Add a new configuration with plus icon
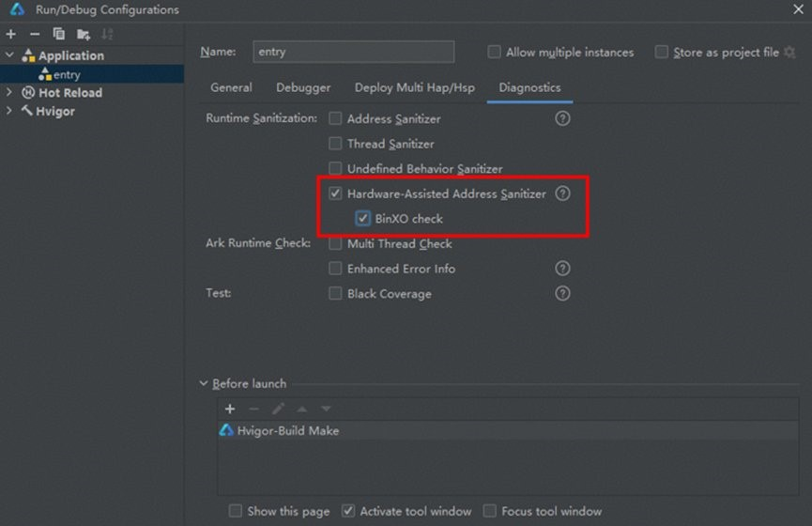Viewport: 812px width, 526px height. [11, 34]
